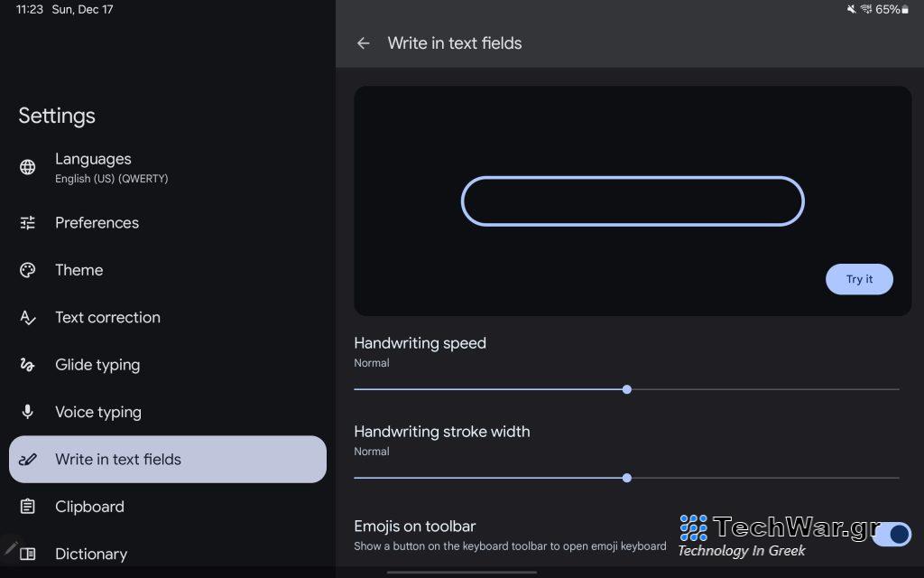924x578 pixels.
Task: Open Voice typing via the microphone icon
Action: (28, 412)
